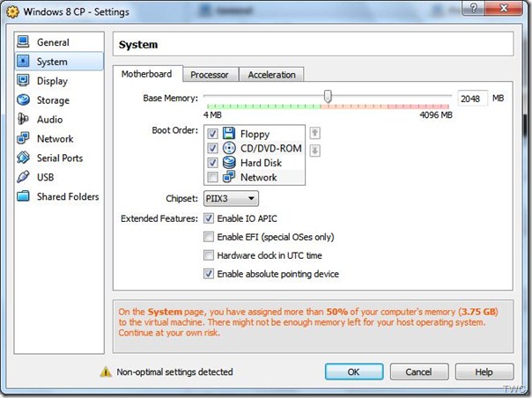Switch to the Acceleration tab
The width and height of the screenshot is (532, 398).
(271, 75)
